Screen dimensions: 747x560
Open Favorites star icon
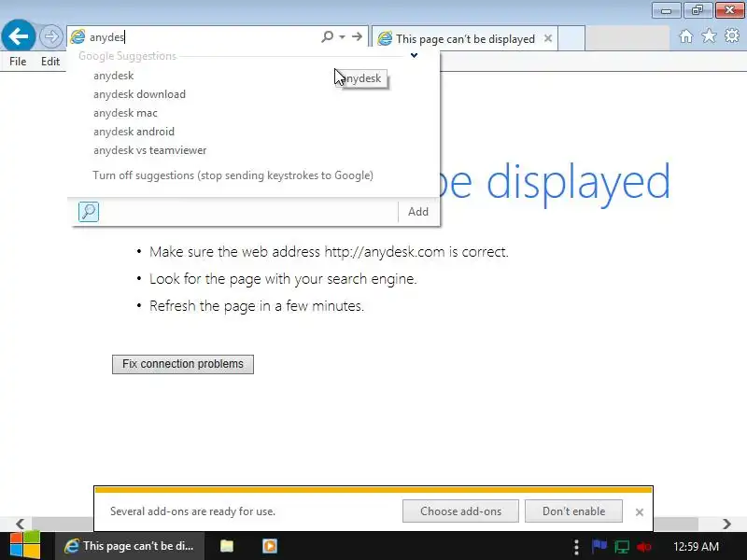pyautogui.click(x=709, y=35)
